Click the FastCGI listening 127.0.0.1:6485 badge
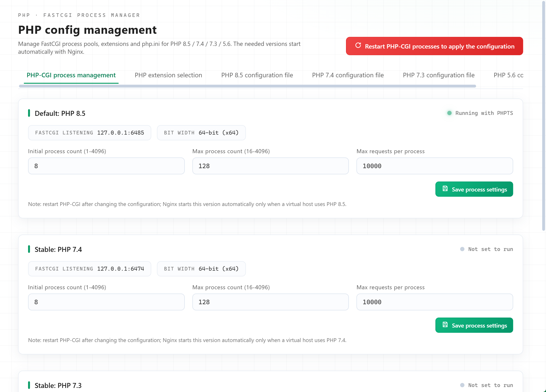This screenshot has width=546, height=392. 90,133
